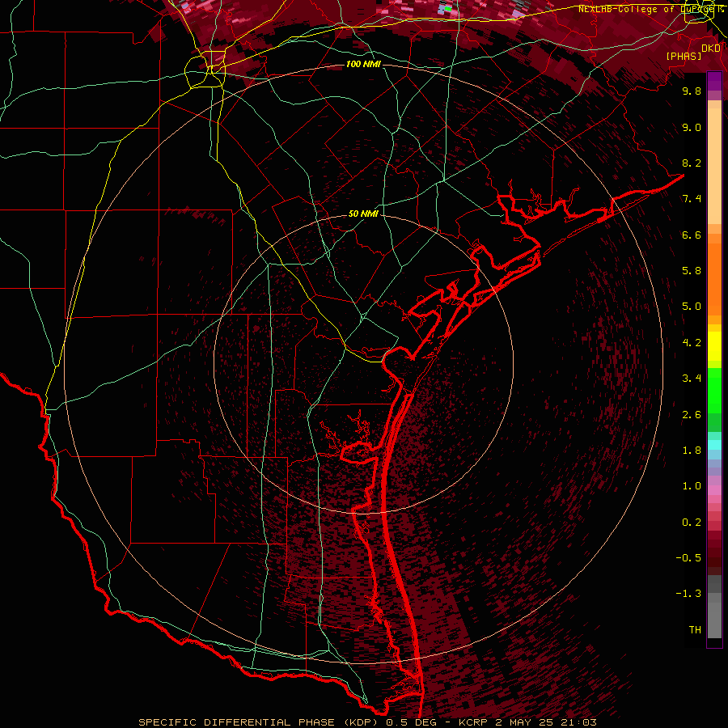Click the 9.8 value on the color scale
Image resolution: width=728 pixels, height=728 pixels.
point(692,91)
